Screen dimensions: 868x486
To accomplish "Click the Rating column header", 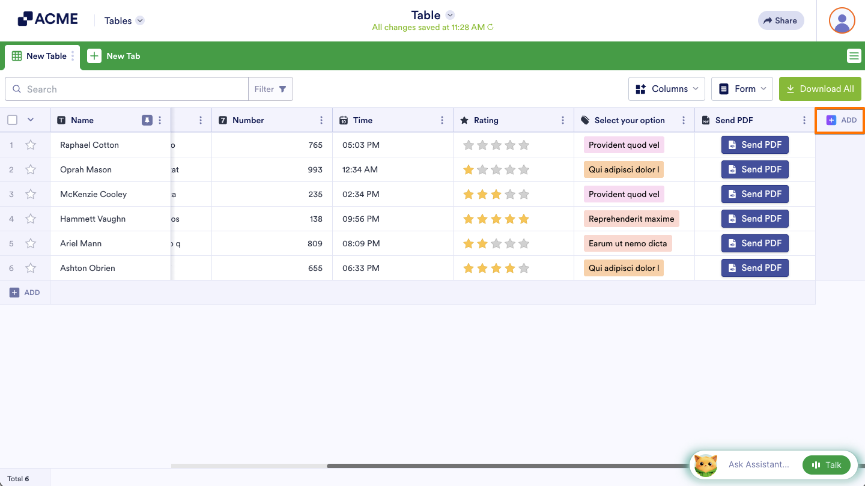I will coord(514,120).
